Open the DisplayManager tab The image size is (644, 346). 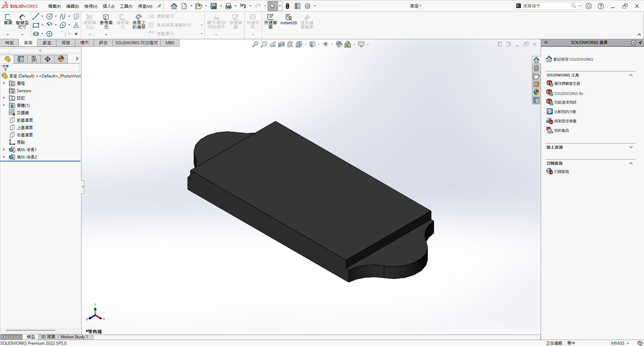pyautogui.click(x=61, y=59)
